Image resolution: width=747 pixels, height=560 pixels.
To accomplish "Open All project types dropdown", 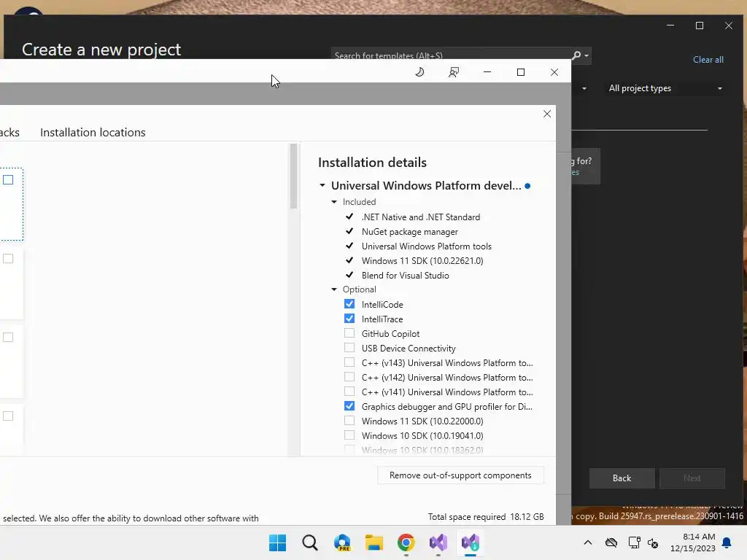I will [x=665, y=88].
